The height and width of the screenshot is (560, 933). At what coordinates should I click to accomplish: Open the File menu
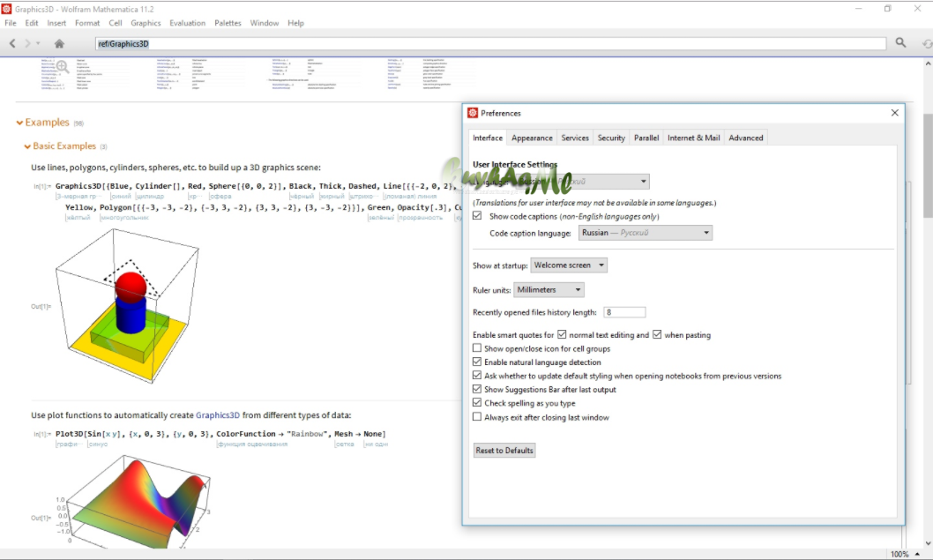(x=11, y=23)
